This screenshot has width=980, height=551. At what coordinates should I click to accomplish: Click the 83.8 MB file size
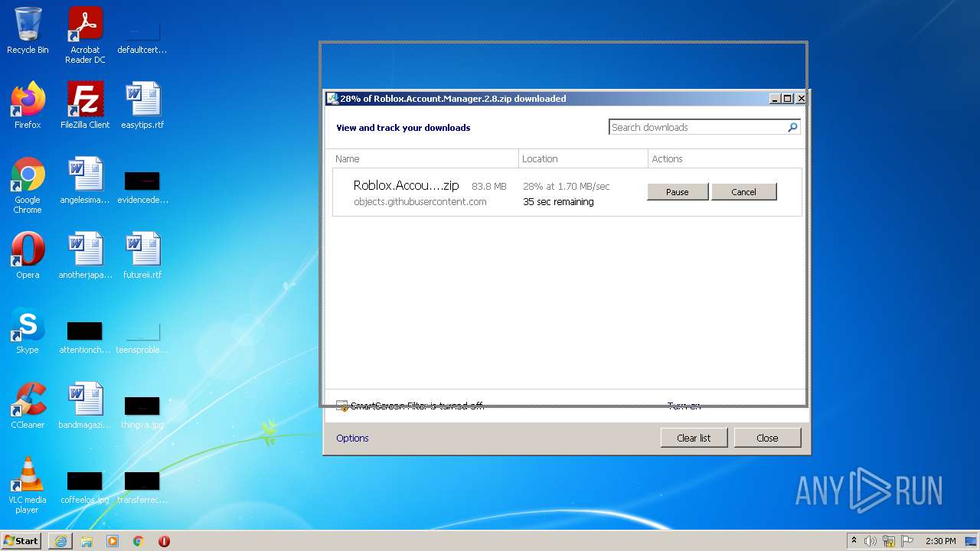489,187
